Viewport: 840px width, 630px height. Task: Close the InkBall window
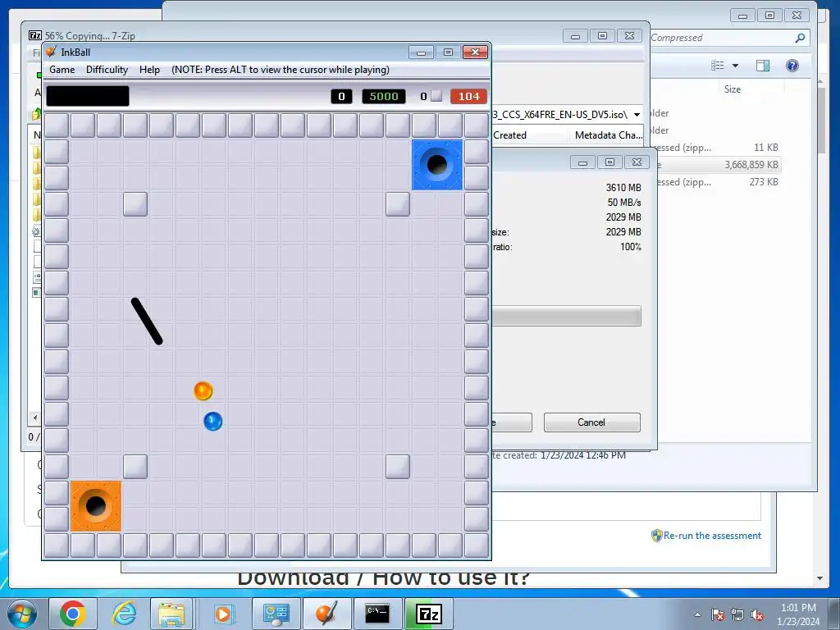point(475,52)
